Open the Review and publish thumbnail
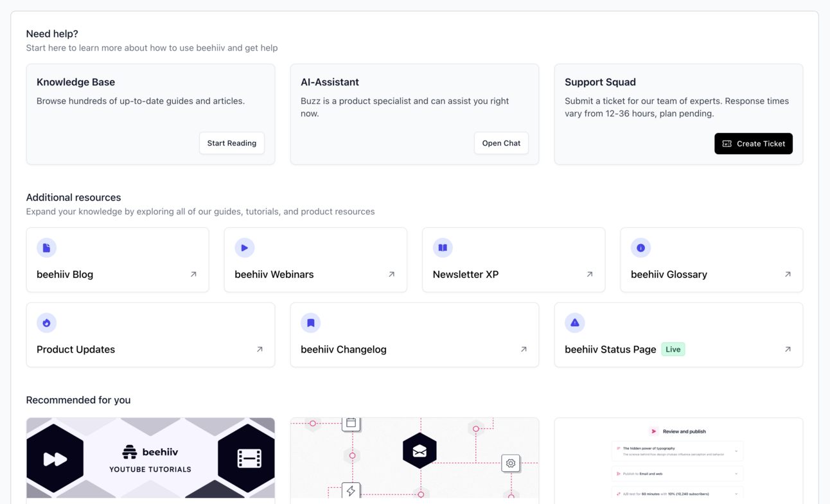Screen dimensions: 830x504 (678, 458)
